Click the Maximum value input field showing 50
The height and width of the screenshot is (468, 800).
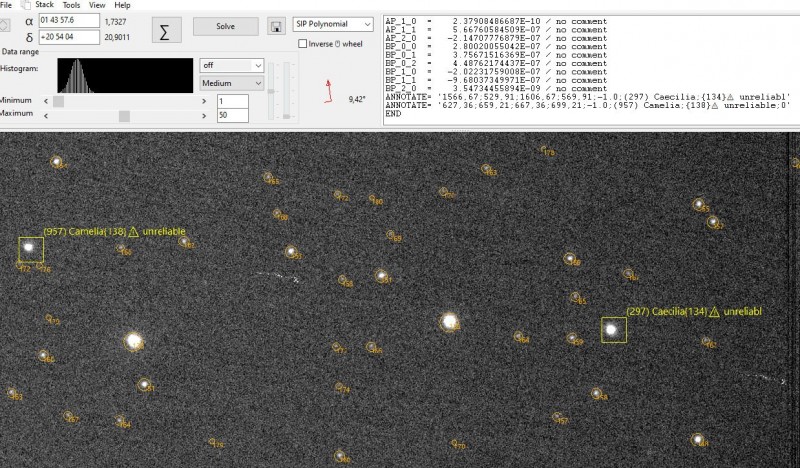point(233,115)
